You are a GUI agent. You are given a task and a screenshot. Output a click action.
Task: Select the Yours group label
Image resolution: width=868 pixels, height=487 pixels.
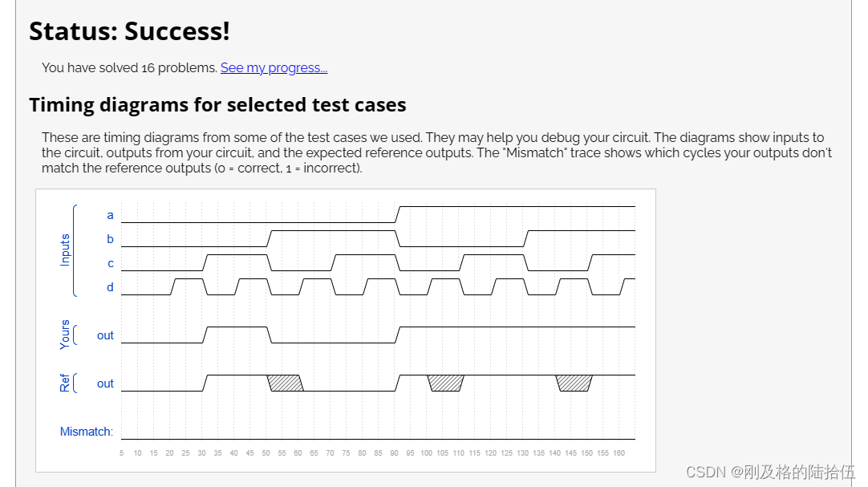click(65, 335)
